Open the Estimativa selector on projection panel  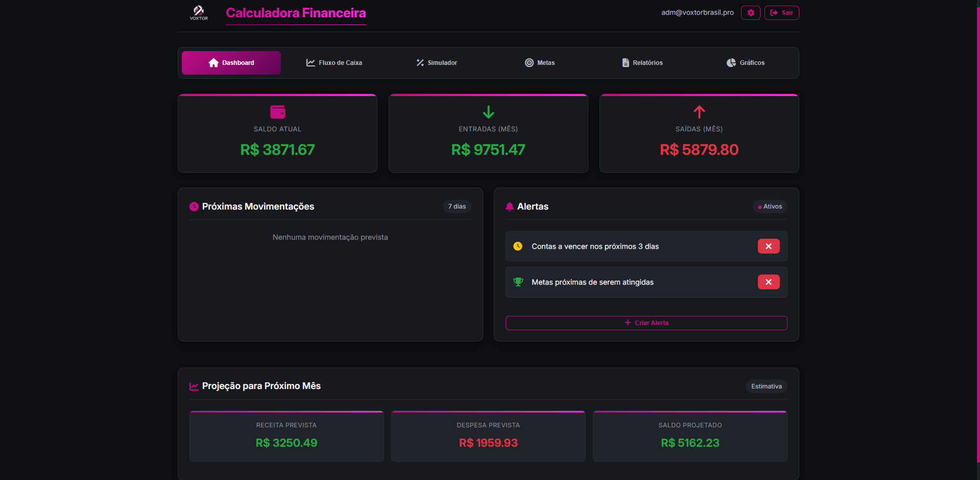(766, 386)
